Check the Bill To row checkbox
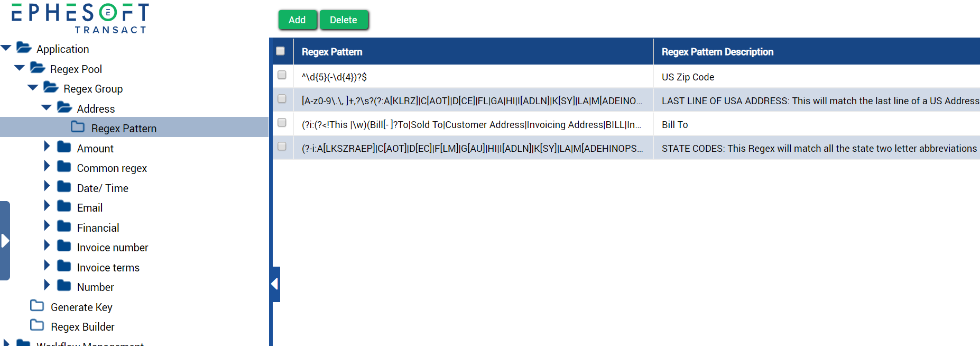 (x=282, y=123)
